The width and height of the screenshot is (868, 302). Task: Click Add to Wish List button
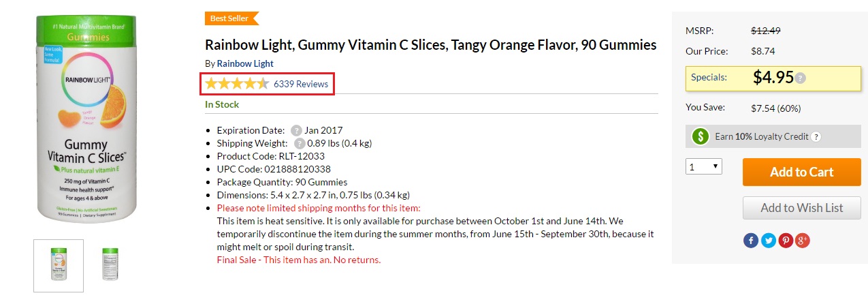tap(801, 208)
